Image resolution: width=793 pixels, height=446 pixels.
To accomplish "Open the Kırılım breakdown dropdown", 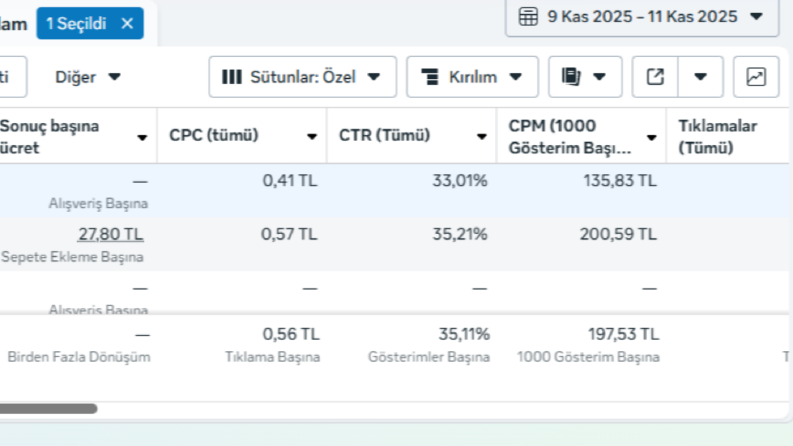I will tap(472, 77).
